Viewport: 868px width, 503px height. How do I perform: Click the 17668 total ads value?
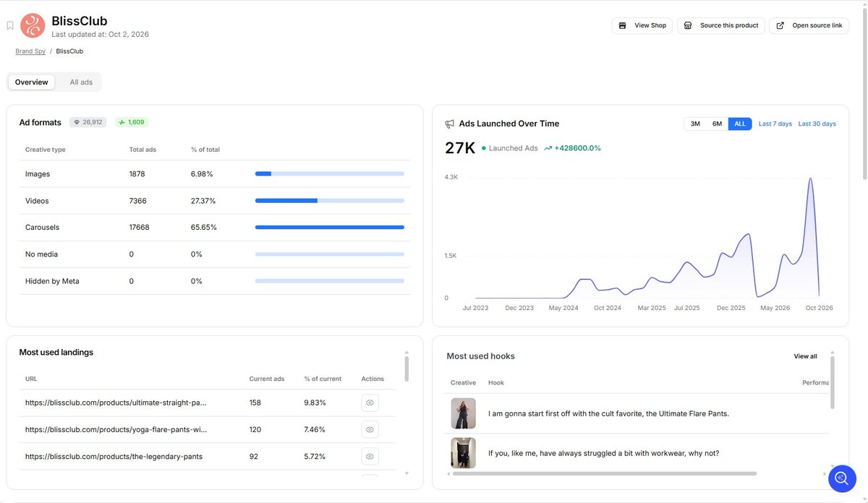(140, 228)
